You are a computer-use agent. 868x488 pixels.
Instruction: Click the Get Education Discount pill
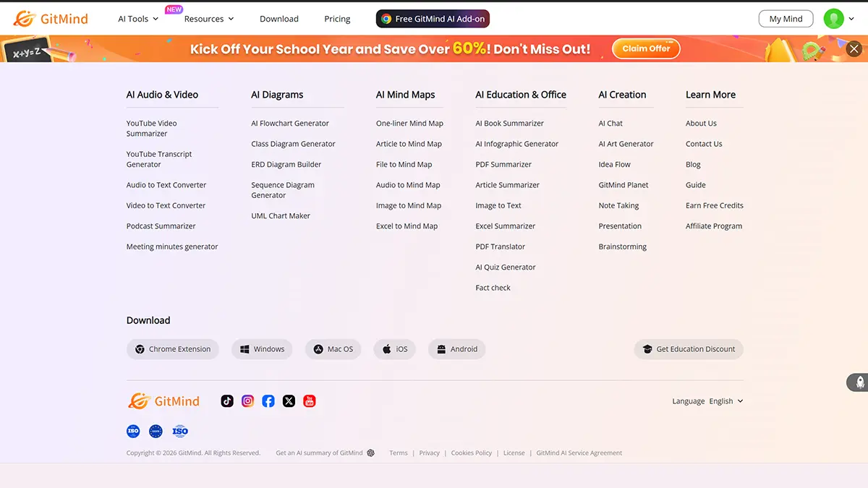688,349
